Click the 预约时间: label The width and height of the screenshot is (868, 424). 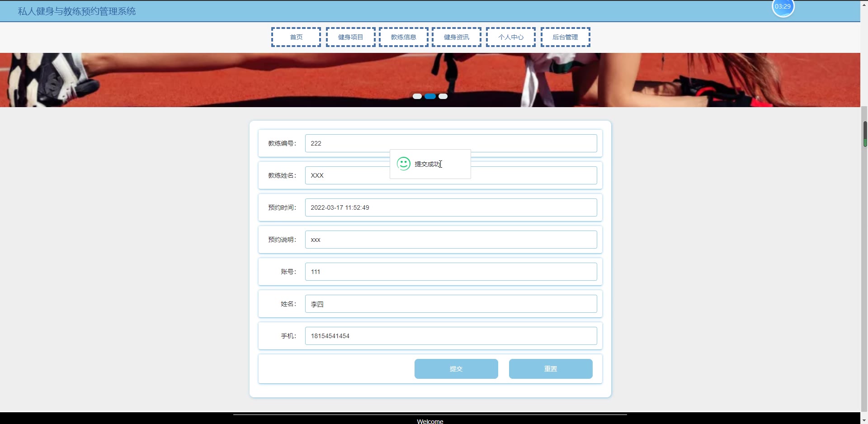click(x=282, y=207)
